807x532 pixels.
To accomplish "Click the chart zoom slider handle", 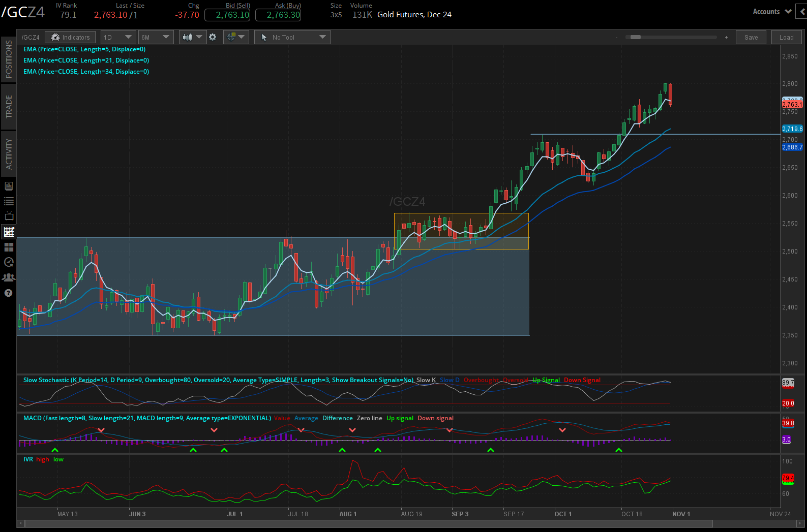I will tap(635, 37).
